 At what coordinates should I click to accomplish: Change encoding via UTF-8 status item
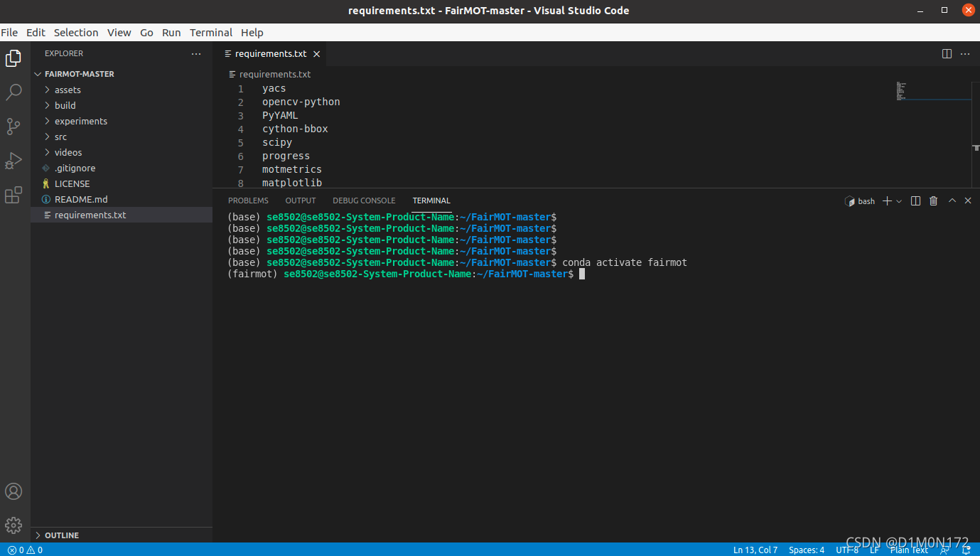point(846,550)
